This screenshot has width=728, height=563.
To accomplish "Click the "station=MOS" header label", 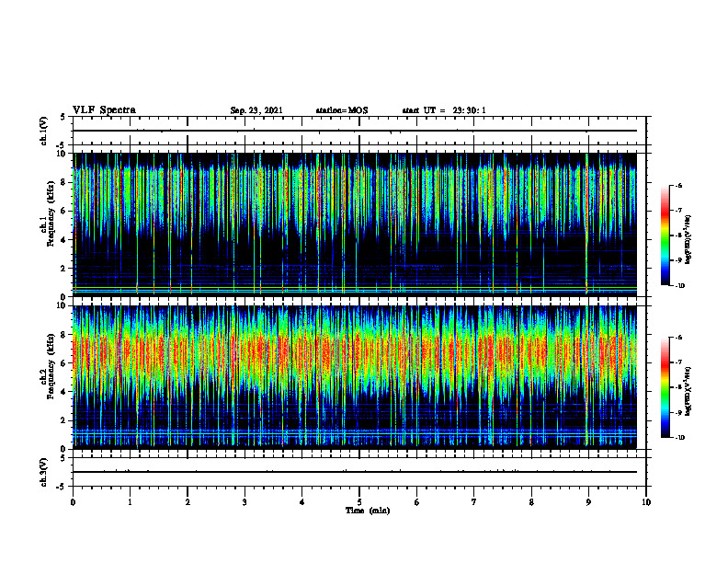I will (x=342, y=110).
